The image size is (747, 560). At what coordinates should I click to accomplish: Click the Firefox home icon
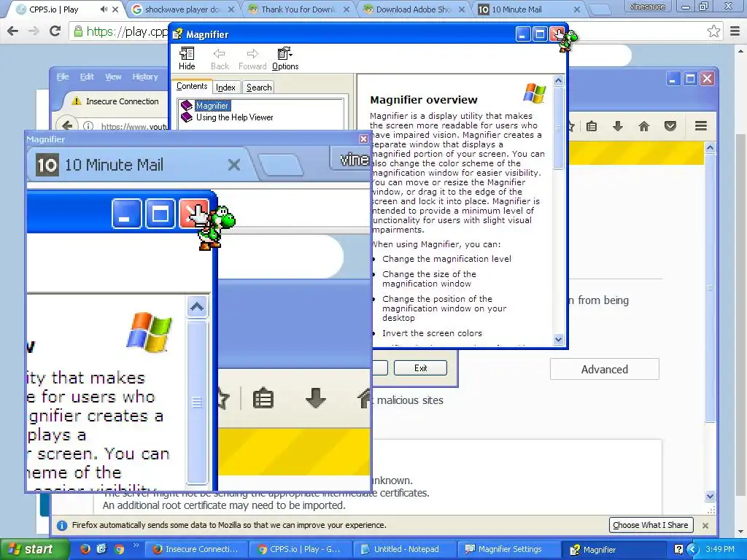[643, 125]
